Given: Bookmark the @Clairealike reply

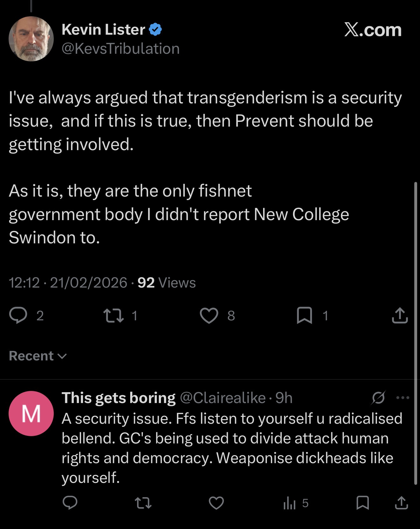Looking at the screenshot, I should pyautogui.click(x=362, y=503).
